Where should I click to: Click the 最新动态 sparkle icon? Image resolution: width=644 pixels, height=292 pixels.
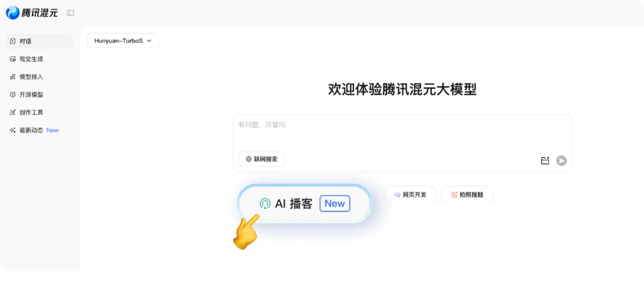pos(13,130)
